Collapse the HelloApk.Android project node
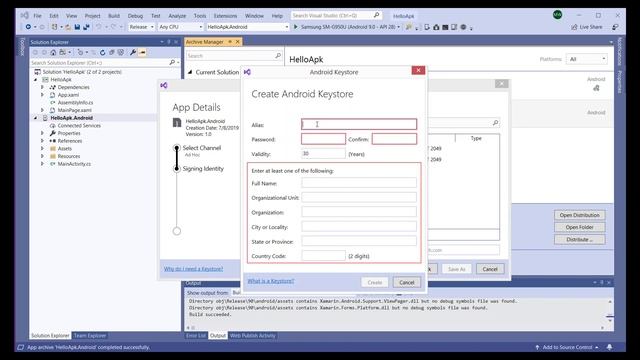The height and width of the screenshot is (360, 640). [36, 118]
